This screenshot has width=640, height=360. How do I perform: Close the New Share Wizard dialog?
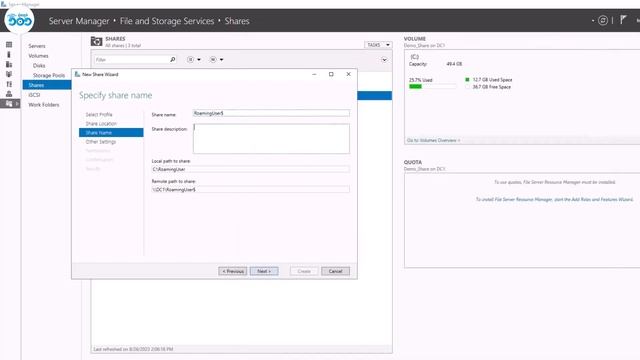(x=348, y=74)
